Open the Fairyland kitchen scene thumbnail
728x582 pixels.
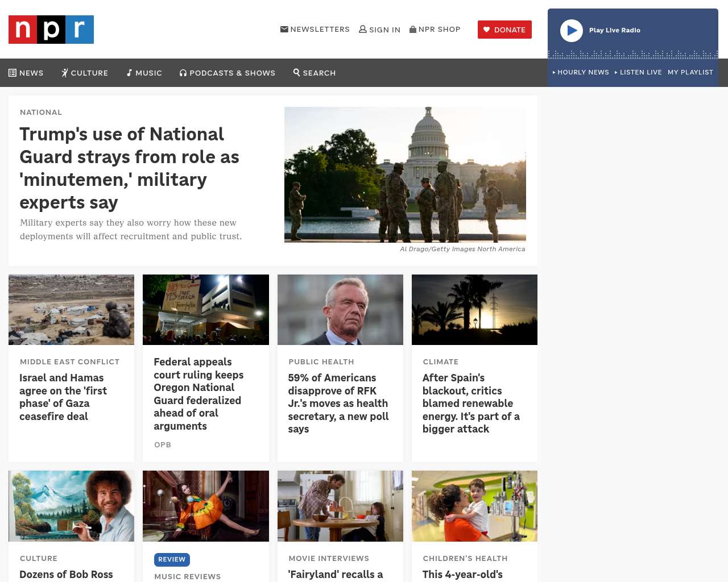pyautogui.click(x=340, y=506)
